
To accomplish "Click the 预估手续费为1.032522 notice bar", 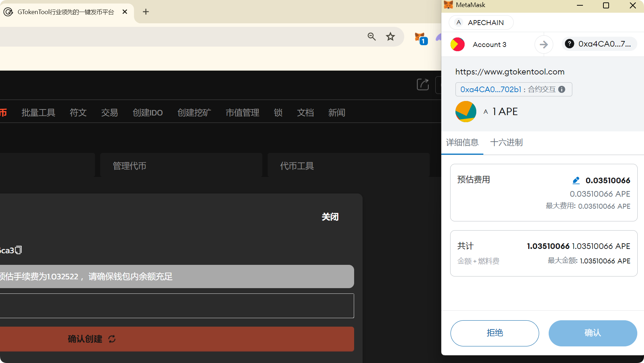I will (177, 276).
